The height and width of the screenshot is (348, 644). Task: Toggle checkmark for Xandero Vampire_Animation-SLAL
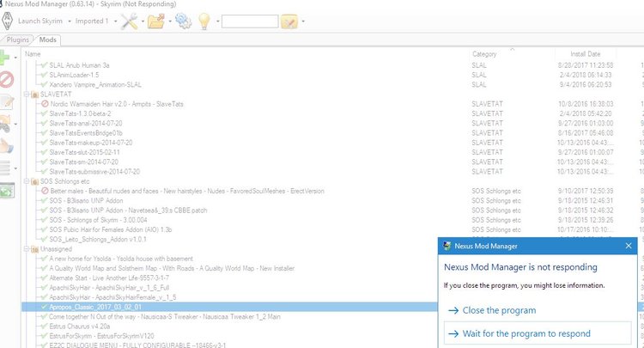[x=45, y=85]
